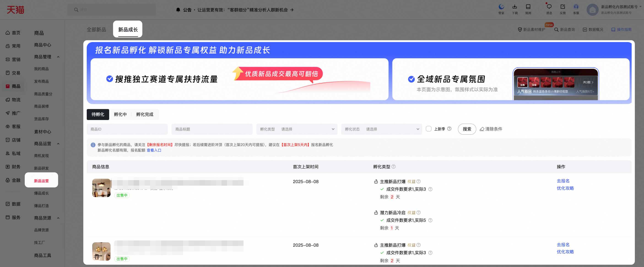Open 爆品成长 in the submenu
This screenshot has width=644, height=267.
point(41,193)
